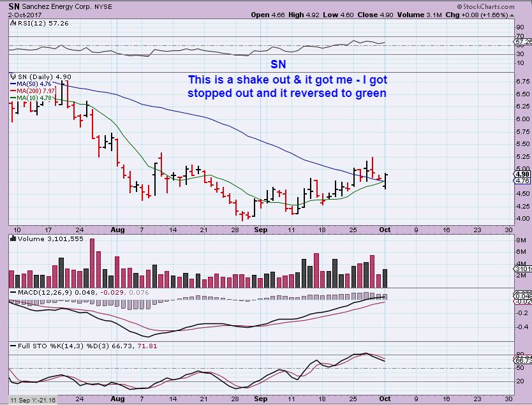Click the 4.76 moving average axis tag
Image resolution: width=532 pixels, height=405 pixels.
(522, 180)
